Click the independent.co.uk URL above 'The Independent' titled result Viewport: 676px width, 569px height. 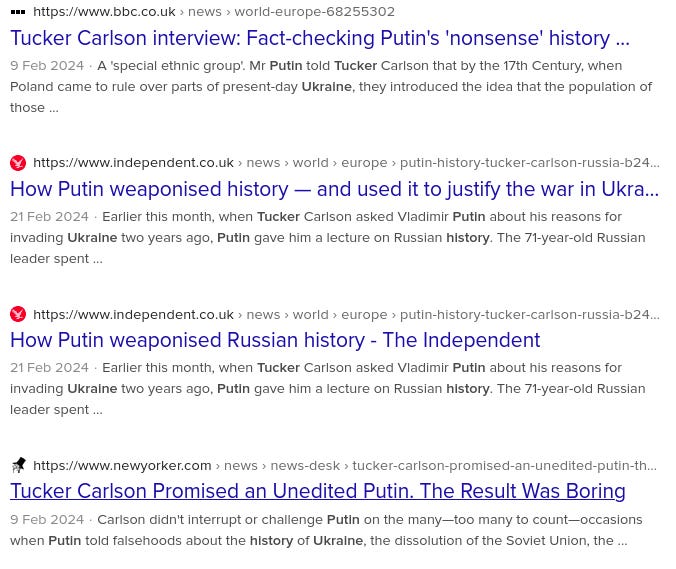(346, 315)
